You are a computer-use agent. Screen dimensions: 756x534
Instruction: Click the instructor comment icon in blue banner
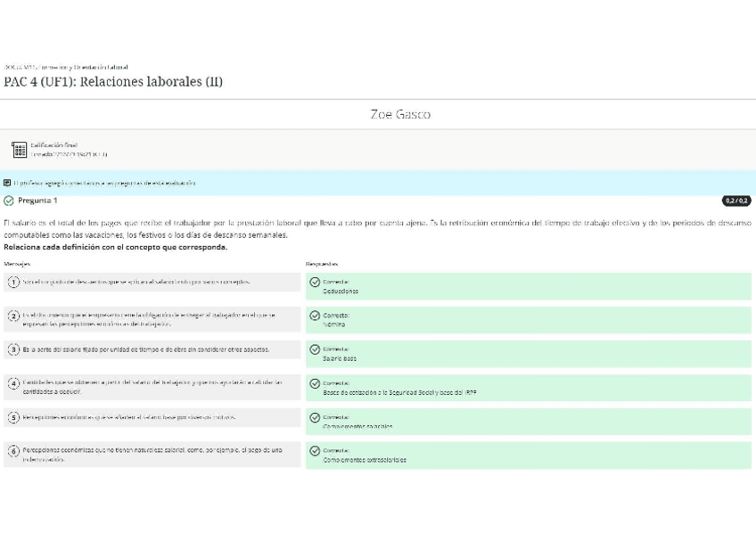pos(8,183)
